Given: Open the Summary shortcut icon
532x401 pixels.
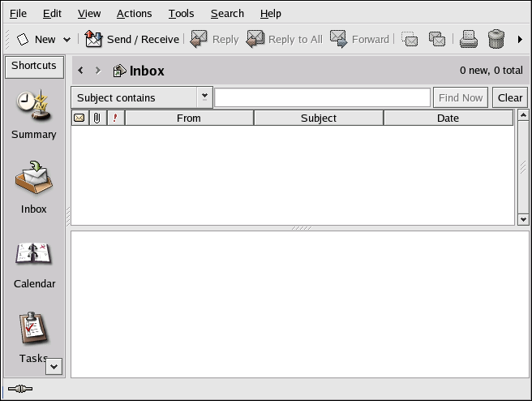Looking at the screenshot, I should click(x=33, y=107).
